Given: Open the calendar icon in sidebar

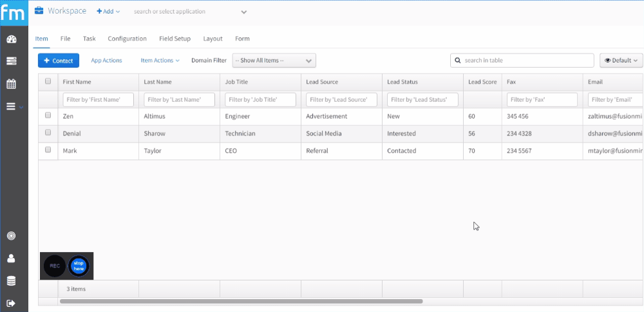Looking at the screenshot, I should pyautogui.click(x=12, y=84).
